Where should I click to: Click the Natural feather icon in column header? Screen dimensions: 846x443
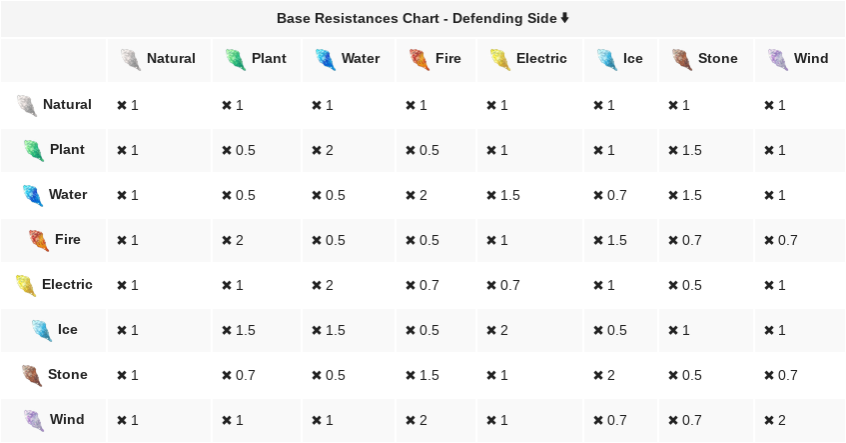[130, 59]
